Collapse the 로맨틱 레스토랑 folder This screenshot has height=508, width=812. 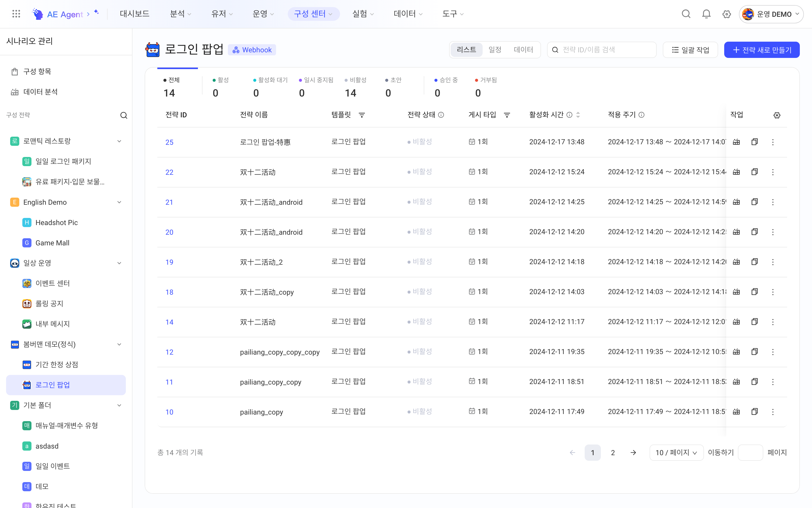point(119,141)
